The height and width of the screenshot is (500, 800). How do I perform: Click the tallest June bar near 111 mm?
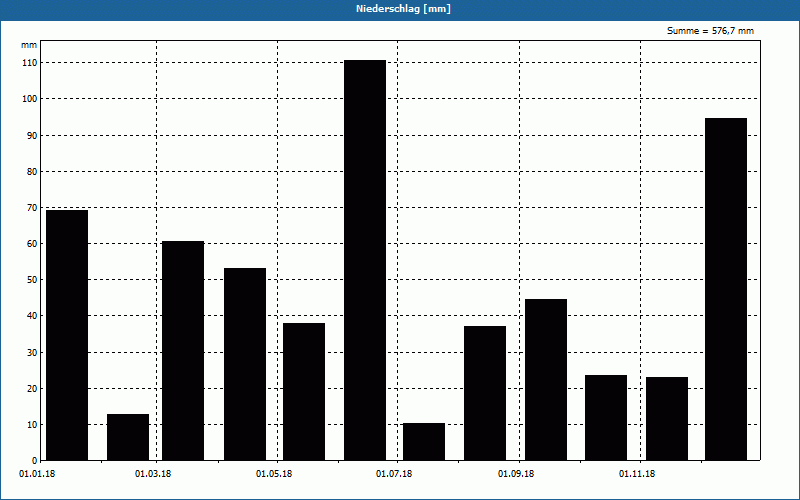365,260
